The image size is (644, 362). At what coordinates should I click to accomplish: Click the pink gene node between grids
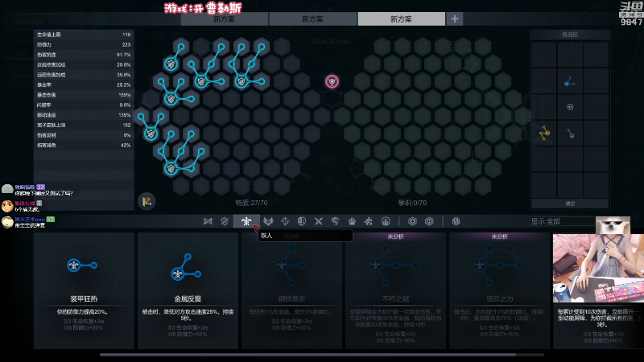[x=332, y=81]
